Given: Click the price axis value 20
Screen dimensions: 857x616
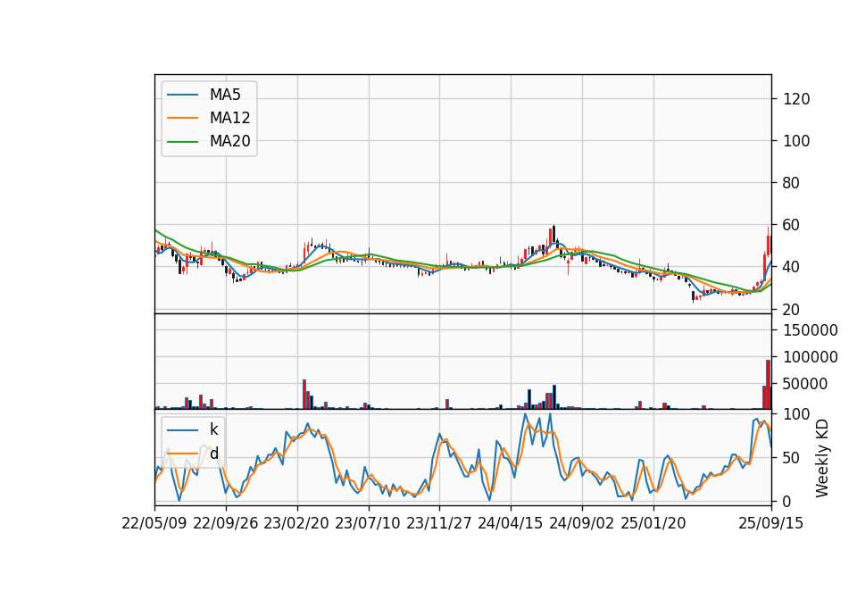Looking at the screenshot, I should click(792, 310).
